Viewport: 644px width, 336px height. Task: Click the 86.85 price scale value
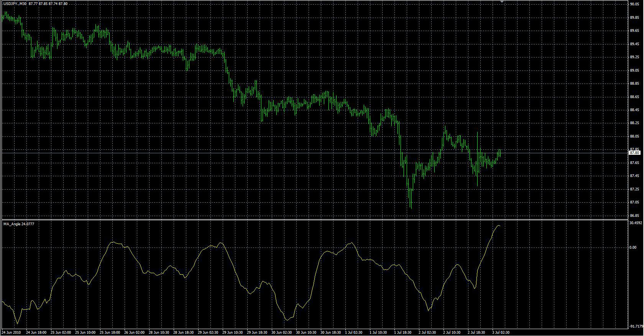(634, 216)
